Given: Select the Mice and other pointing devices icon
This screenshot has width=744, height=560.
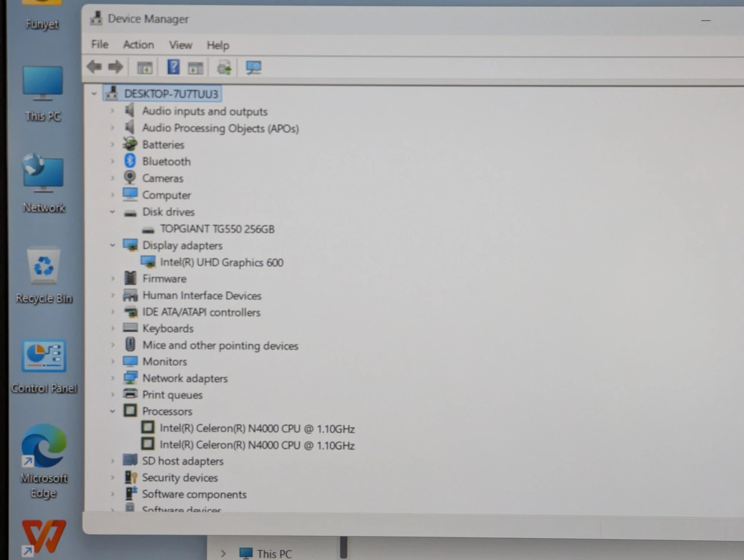Looking at the screenshot, I should pyautogui.click(x=130, y=344).
